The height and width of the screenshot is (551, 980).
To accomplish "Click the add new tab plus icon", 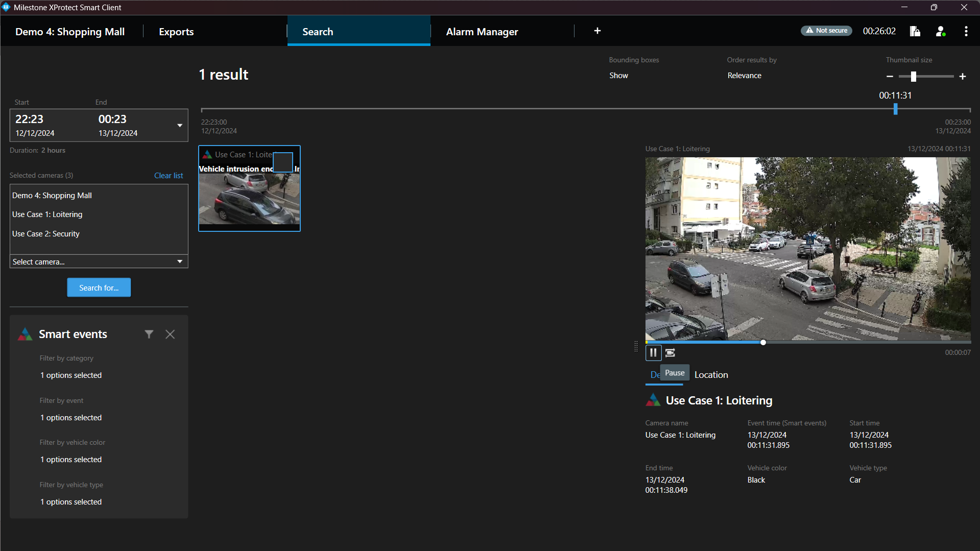I will (x=597, y=31).
